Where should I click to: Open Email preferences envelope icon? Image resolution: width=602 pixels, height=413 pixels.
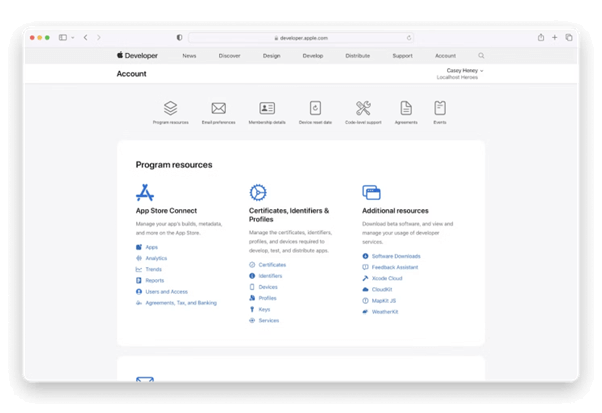tap(218, 108)
